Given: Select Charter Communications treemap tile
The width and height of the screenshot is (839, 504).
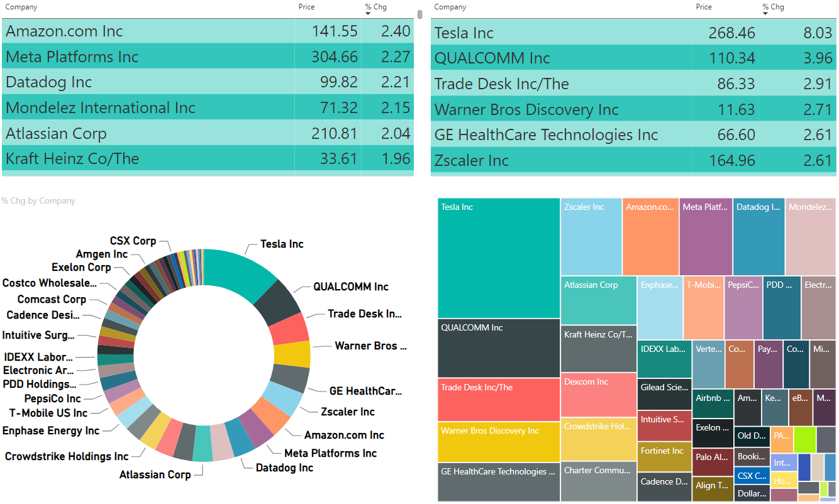Looking at the screenshot, I should (x=599, y=481).
